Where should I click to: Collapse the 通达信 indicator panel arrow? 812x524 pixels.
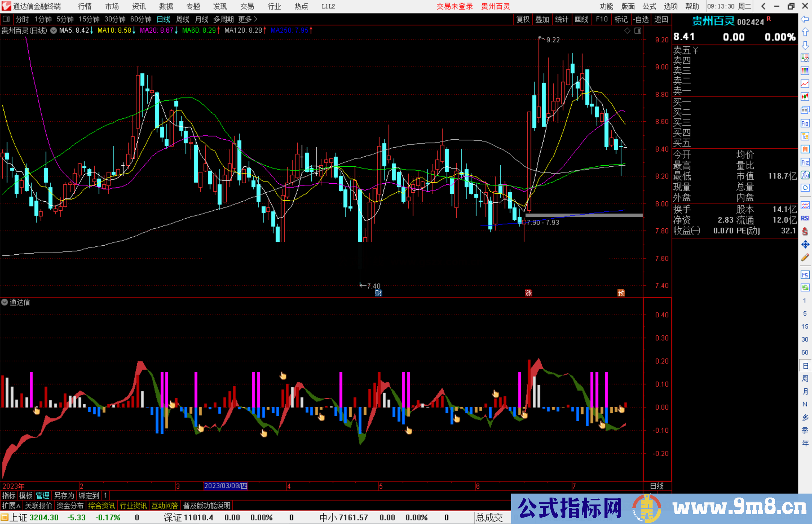pyautogui.click(x=5, y=302)
